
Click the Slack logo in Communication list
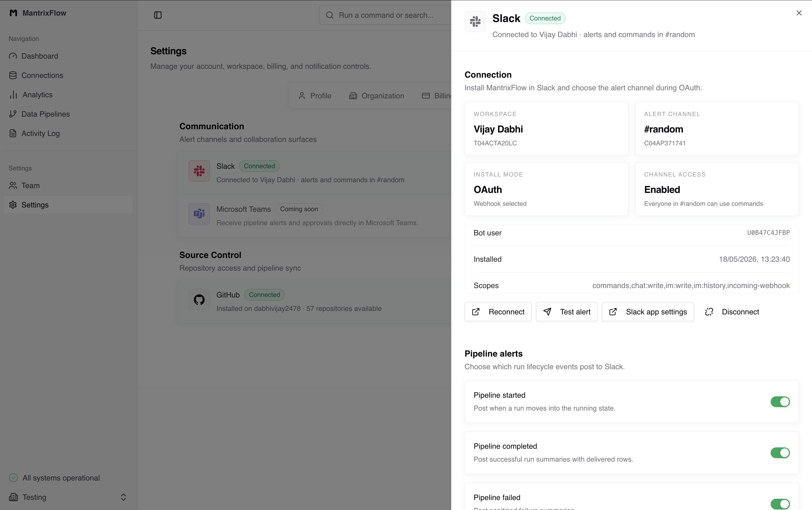[x=199, y=171]
